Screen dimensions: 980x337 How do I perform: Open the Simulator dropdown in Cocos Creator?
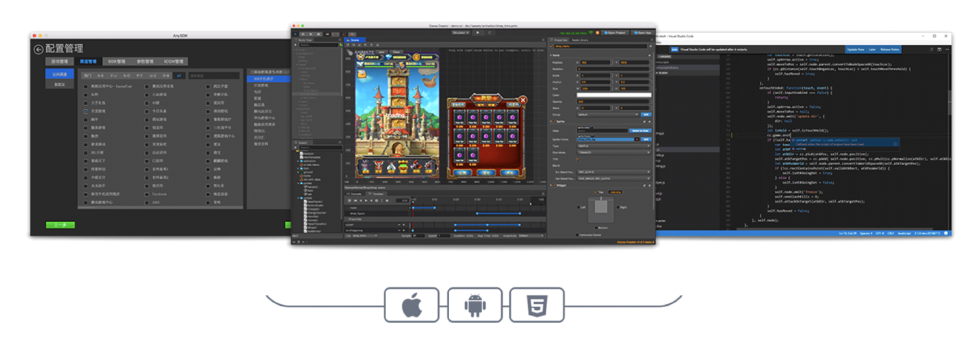(x=461, y=32)
